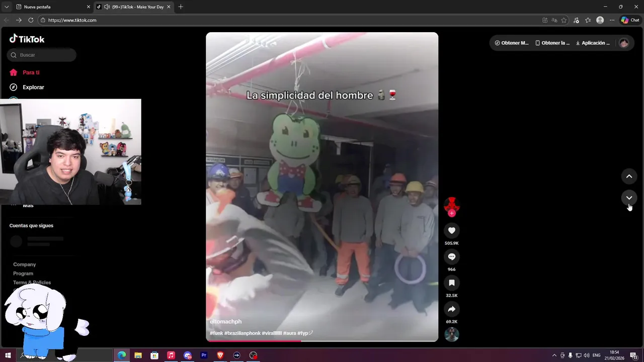The height and width of the screenshot is (362, 644).
Task: Click the video caption La simplicidad del hombre
Action: pyautogui.click(x=321, y=95)
